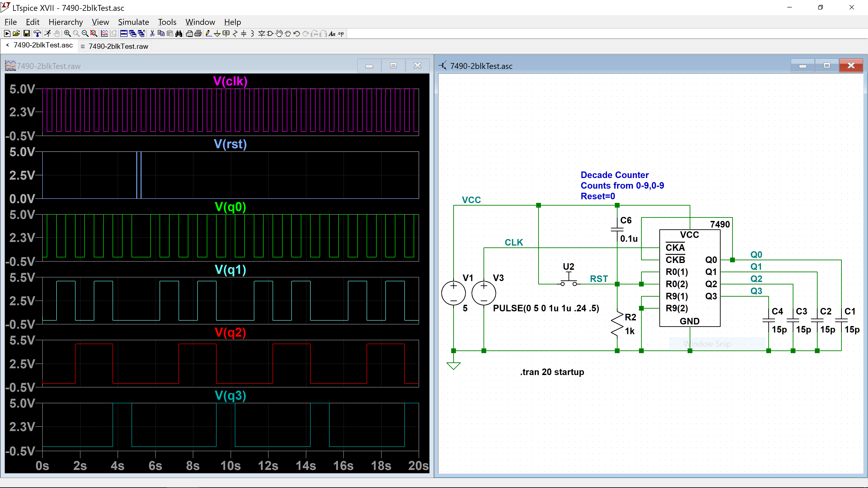Place a Ground symbol via toolbar
868x488 pixels.
coord(217,34)
